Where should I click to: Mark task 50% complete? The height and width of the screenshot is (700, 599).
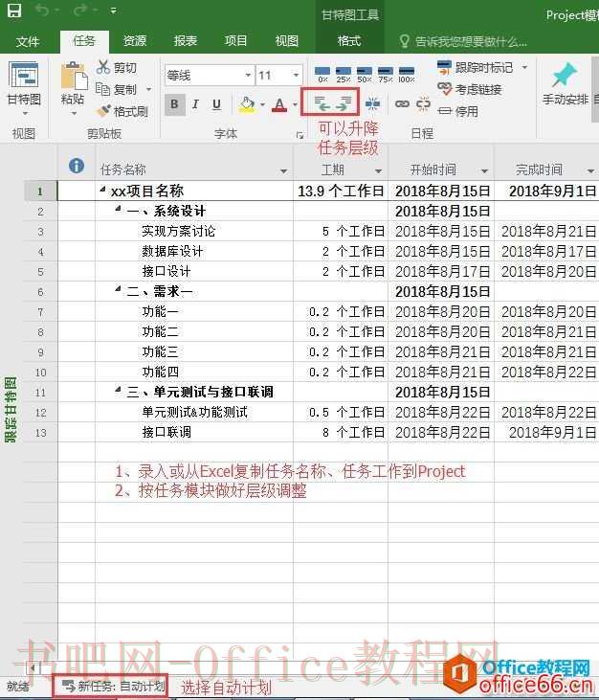coord(364,74)
